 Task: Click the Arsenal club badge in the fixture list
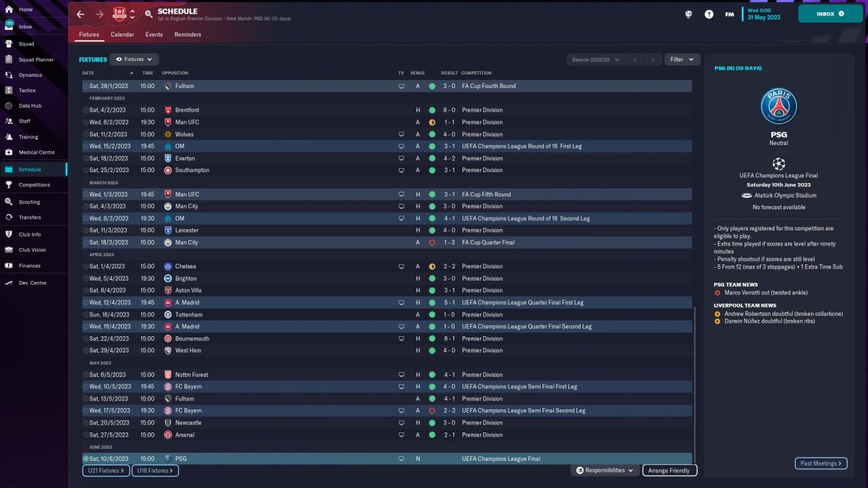[168, 435]
